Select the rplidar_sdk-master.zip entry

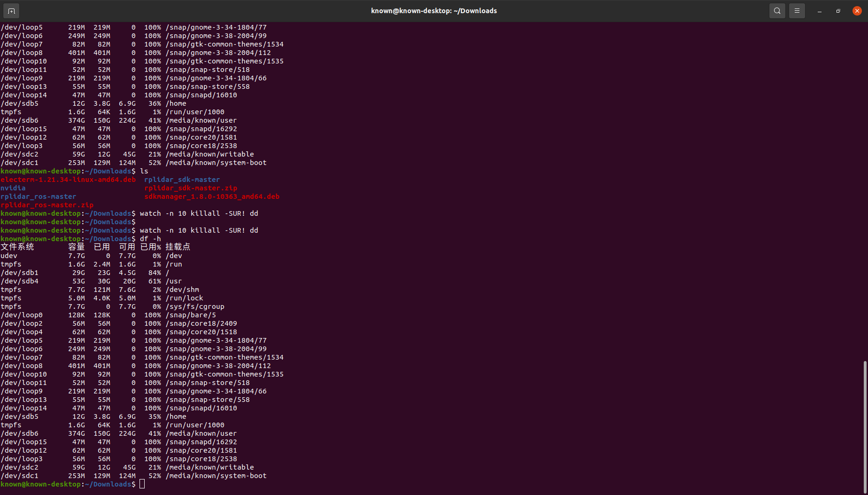pos(190,188)
